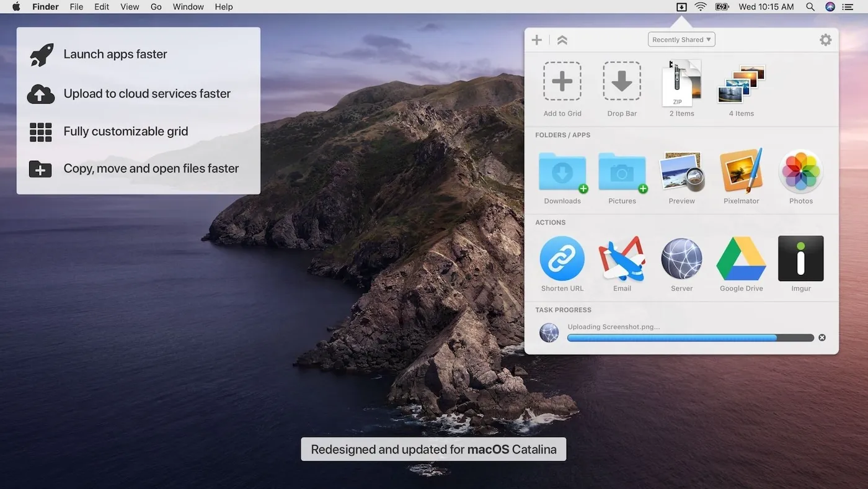Open the Downloads folder in grid
Screen dimensions: 868x489
562,171
